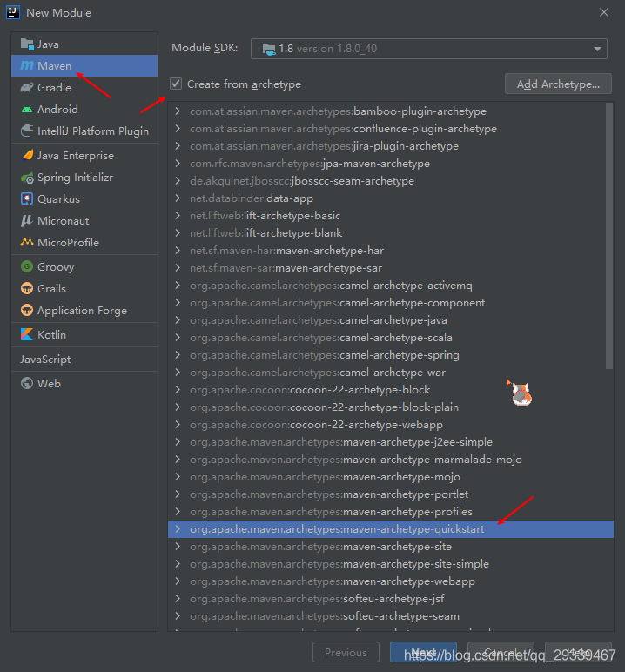Expand maven-archetype-quickstart node
The image size is (625, 672).
coord(178,529)
